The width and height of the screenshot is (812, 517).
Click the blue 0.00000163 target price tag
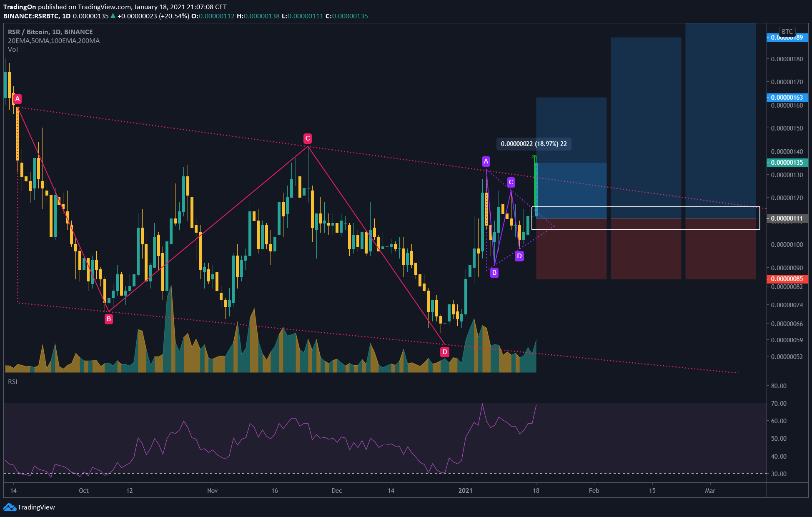787,98
